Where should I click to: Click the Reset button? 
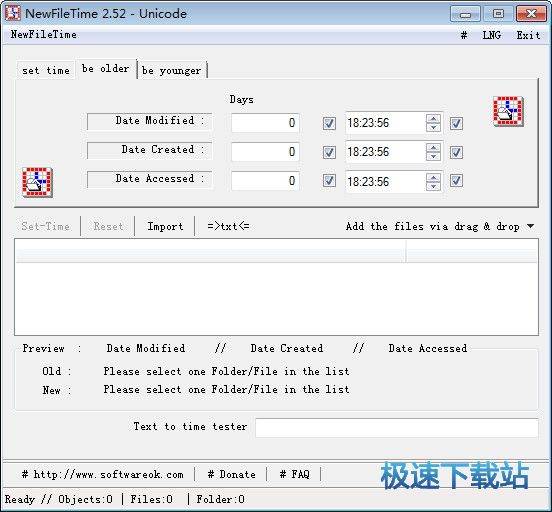(108, 226)
